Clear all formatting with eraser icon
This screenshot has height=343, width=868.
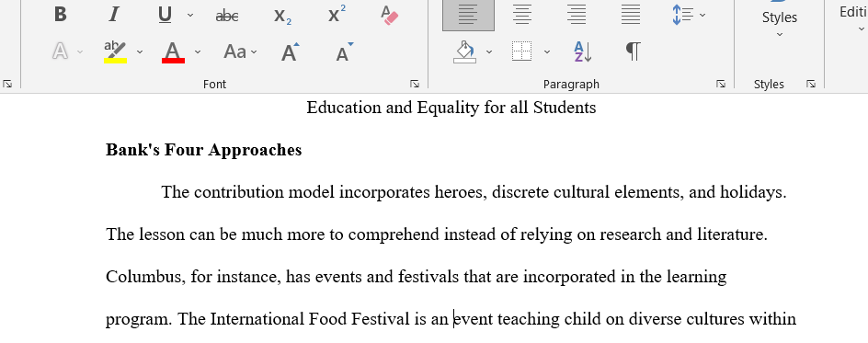(x=390, y=15)
